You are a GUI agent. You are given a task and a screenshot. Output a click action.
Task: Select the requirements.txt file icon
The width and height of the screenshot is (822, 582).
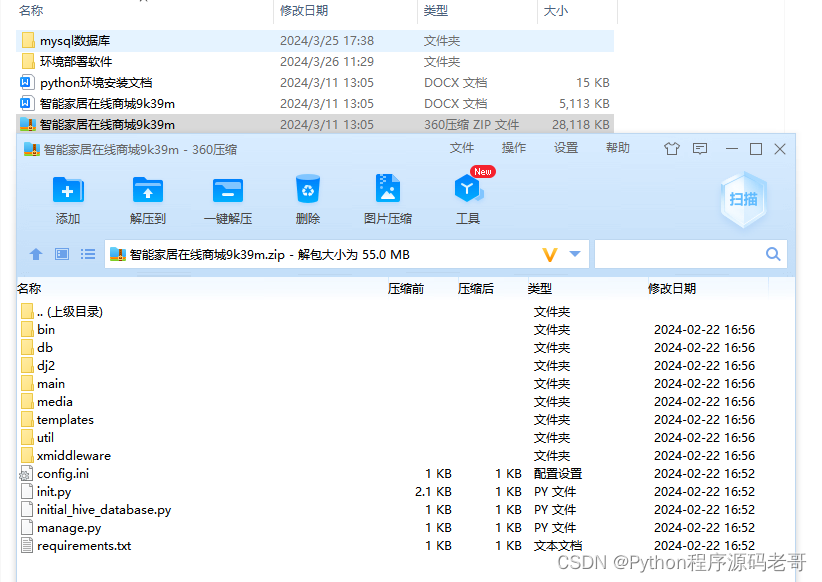[x=27, y=545]
